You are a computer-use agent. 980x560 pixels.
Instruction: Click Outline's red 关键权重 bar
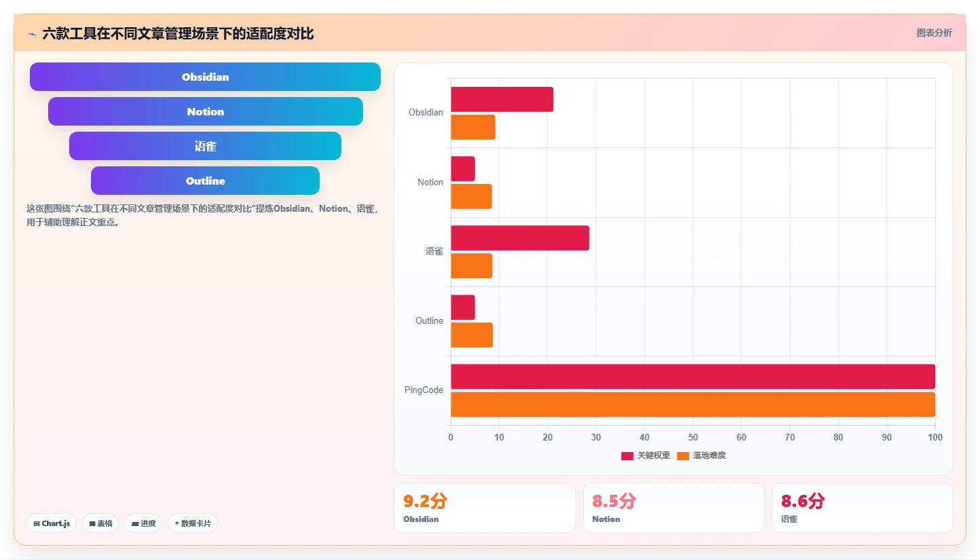(x=463, y=307)
